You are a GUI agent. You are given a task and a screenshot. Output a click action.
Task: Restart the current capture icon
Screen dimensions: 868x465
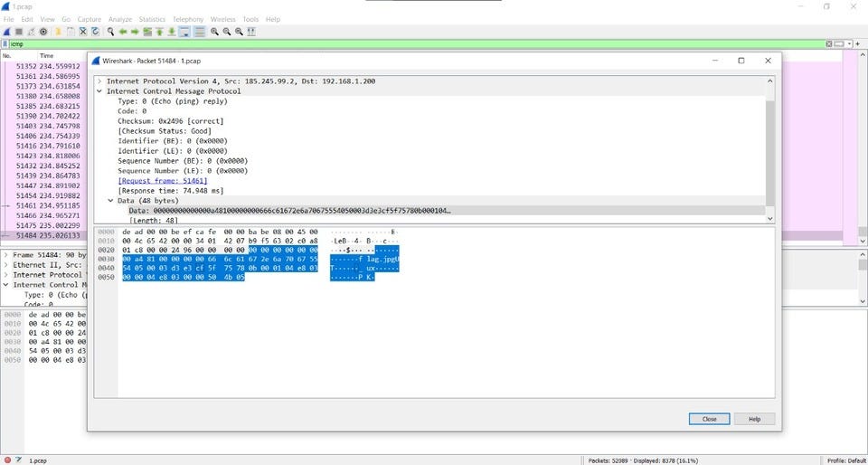pos(31,32)
